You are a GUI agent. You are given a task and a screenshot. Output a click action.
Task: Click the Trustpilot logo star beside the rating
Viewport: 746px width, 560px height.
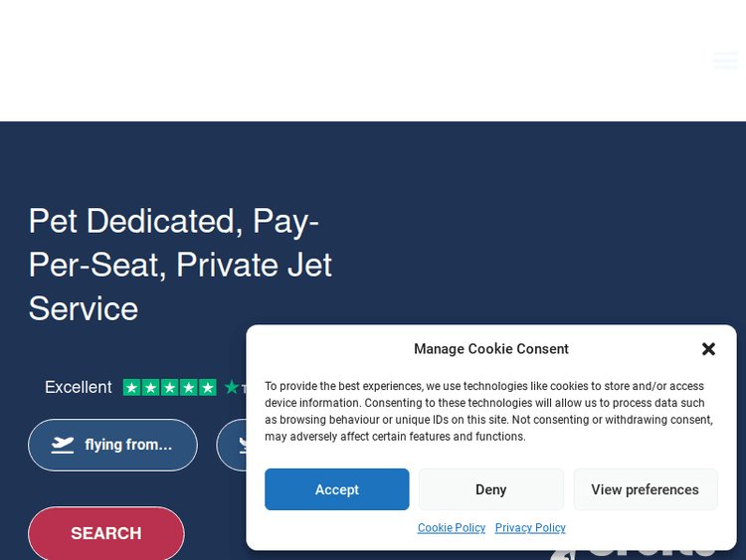pyautogui.click(x=232, y=387)
